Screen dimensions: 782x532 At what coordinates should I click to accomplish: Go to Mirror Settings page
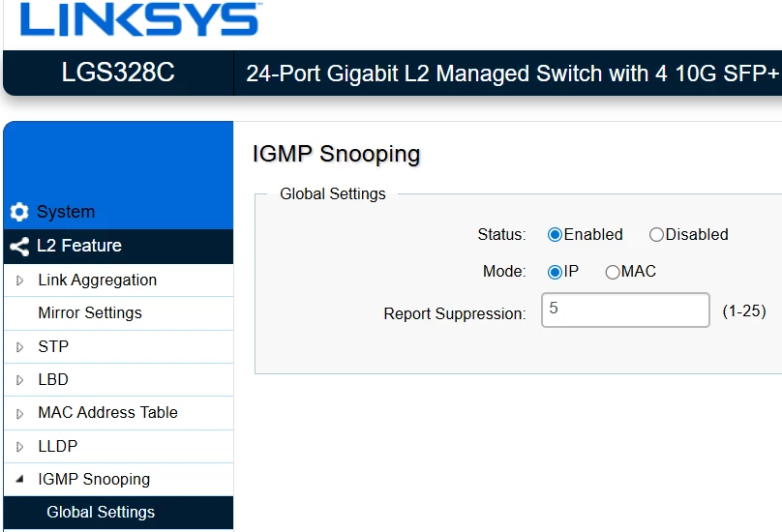[90, 313]
